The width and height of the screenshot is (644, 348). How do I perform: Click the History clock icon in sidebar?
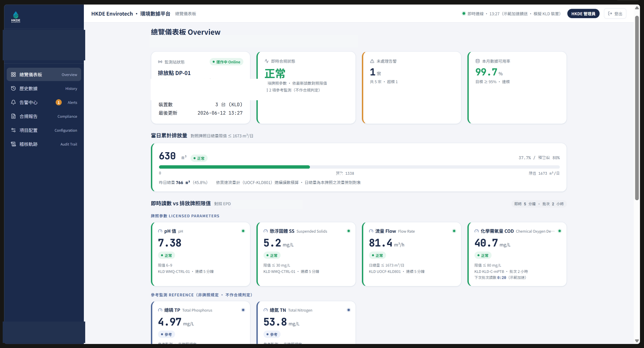tap(13, 89)
